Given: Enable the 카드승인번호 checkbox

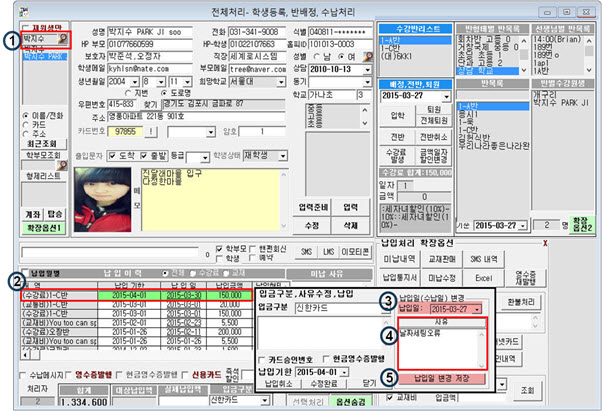Looking at the screenshot, I should pos(263,357).
